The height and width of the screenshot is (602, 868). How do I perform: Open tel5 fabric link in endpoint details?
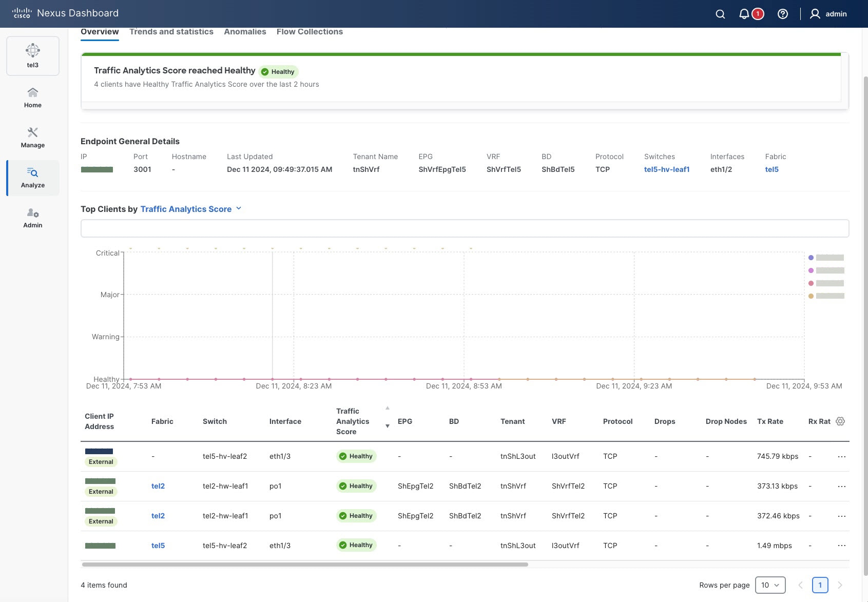tap(771, 169)
